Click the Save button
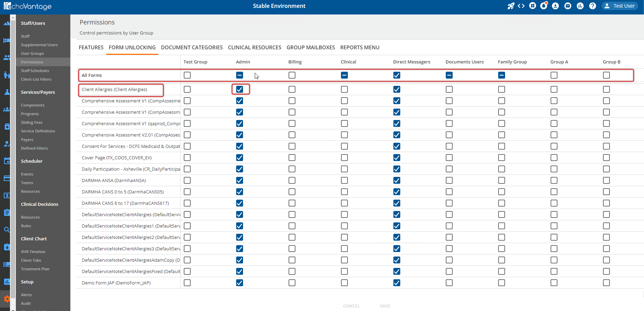644x311 pixels. tap(385, 306)
